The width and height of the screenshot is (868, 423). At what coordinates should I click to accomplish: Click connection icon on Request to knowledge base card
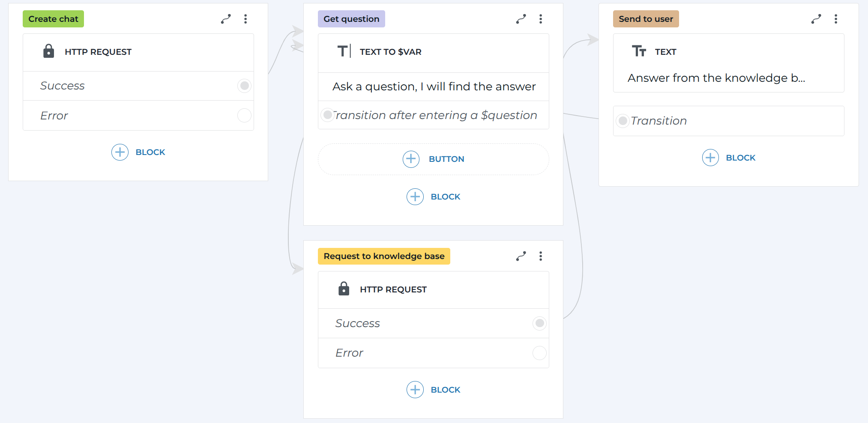(521, 256)
